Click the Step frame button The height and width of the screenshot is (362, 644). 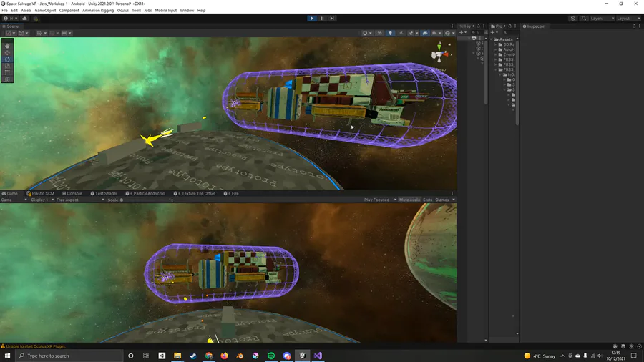[332, 19]
